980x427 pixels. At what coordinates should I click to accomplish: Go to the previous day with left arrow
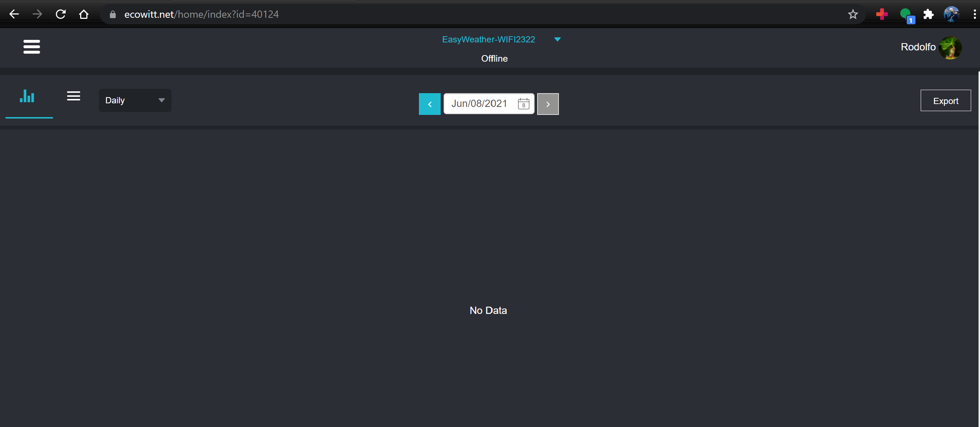pyautogui.click(x=429, y=104)
